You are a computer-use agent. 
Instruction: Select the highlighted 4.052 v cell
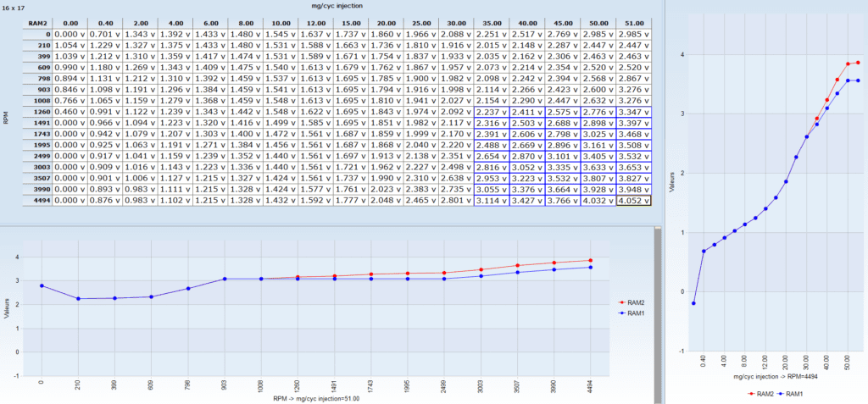pos(633,201)
